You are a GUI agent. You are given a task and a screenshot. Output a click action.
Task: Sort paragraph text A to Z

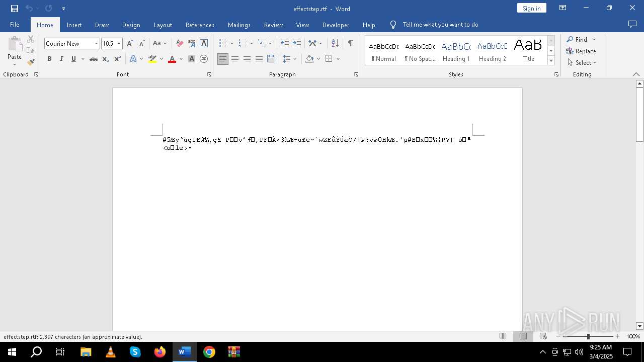tap(335, 43)
